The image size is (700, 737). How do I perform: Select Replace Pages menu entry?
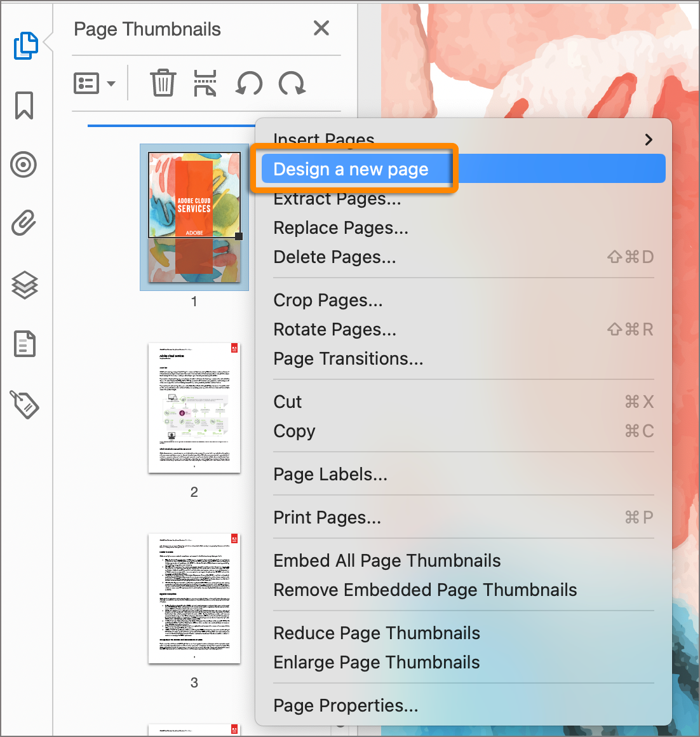(463, 227)
